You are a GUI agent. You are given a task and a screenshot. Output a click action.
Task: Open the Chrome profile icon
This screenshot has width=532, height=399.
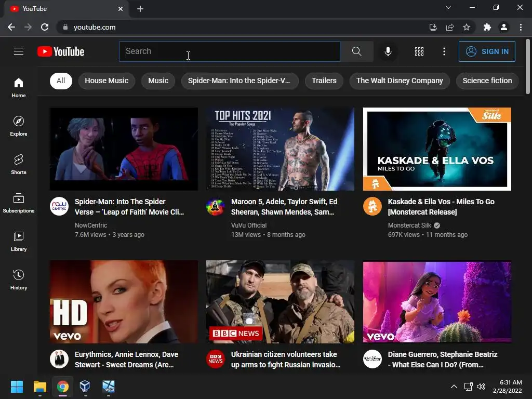pyautogui.click(x=504, y=27)
